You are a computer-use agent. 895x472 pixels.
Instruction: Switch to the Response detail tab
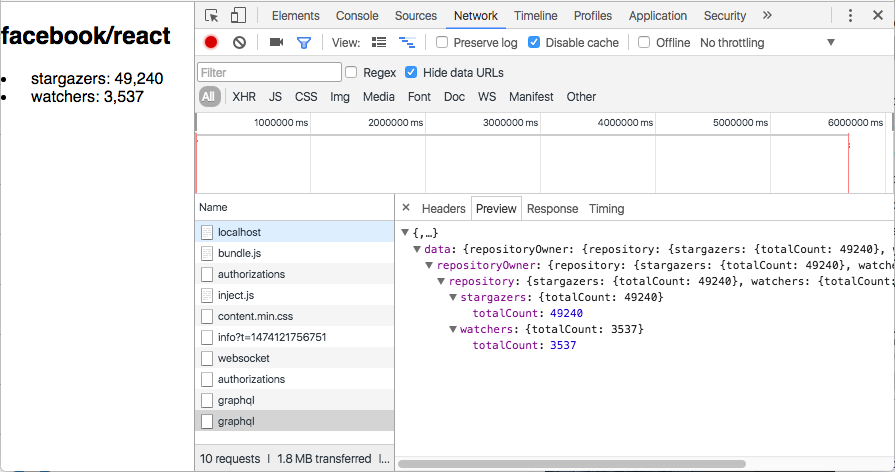(x=552, y=209)
